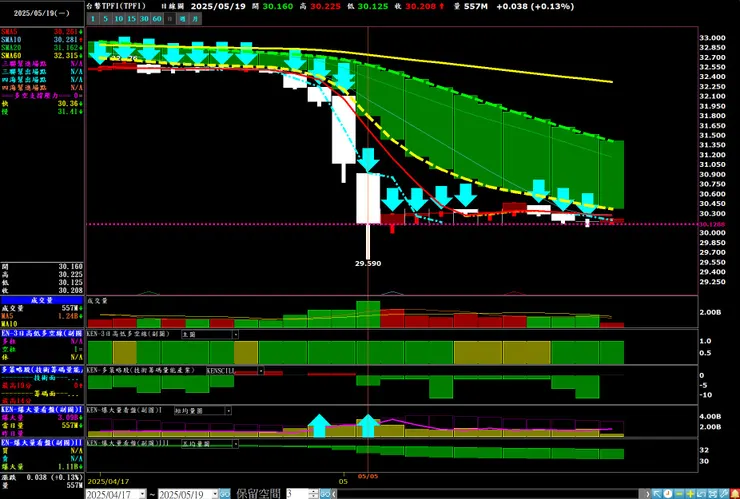Click the 快 30.36 indicator row
This screenshot has height=499, width=740.
pyautogui.click(x=42, y=103)
